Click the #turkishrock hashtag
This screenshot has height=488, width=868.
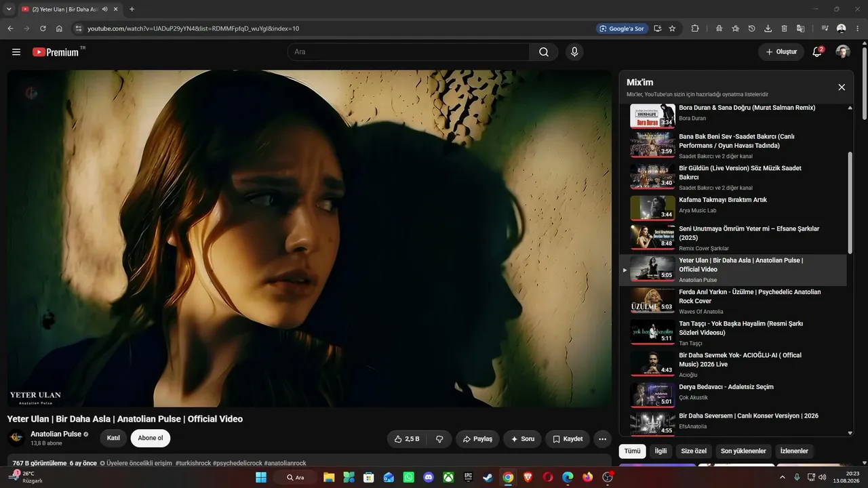click(193, 463)
